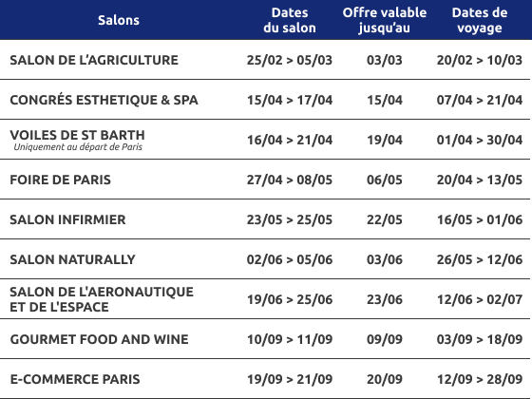Screen dimensions: 532x399
Task: Select the CONGRÉS ESTHETIQUE & SPA entry
Action: pyautogui.click(x=104, y=100)
